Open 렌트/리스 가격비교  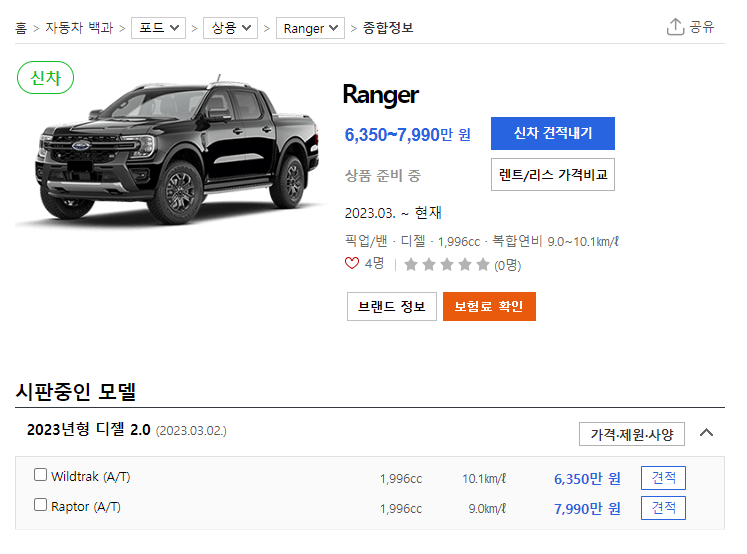[x=553, y=174]
